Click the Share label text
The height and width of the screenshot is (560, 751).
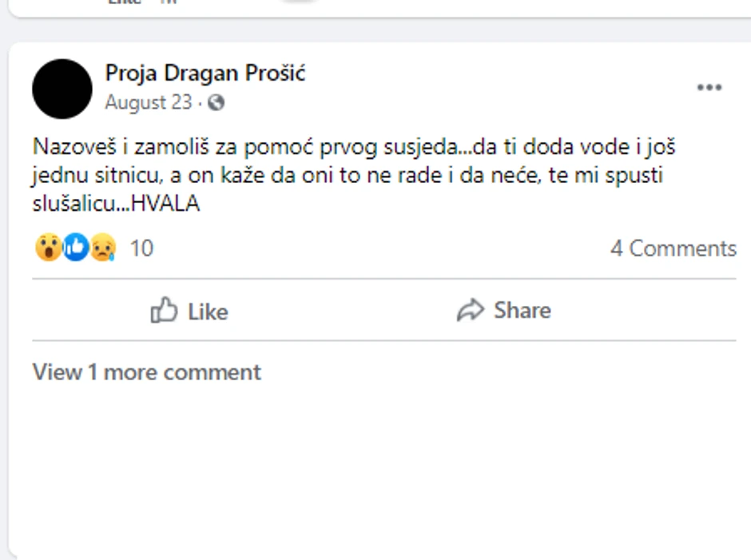pyautogui.click(x=521, y=310)
